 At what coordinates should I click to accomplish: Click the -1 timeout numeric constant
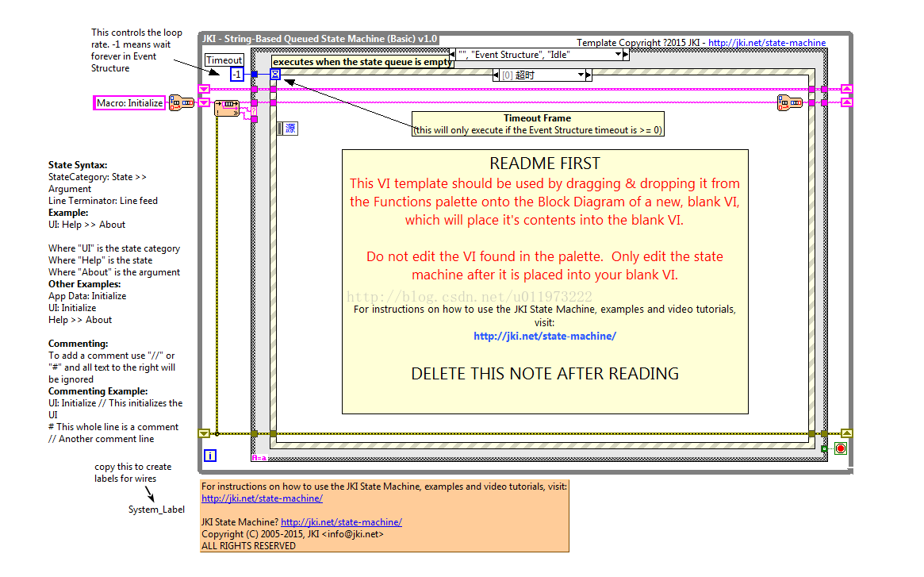point(236,75)
